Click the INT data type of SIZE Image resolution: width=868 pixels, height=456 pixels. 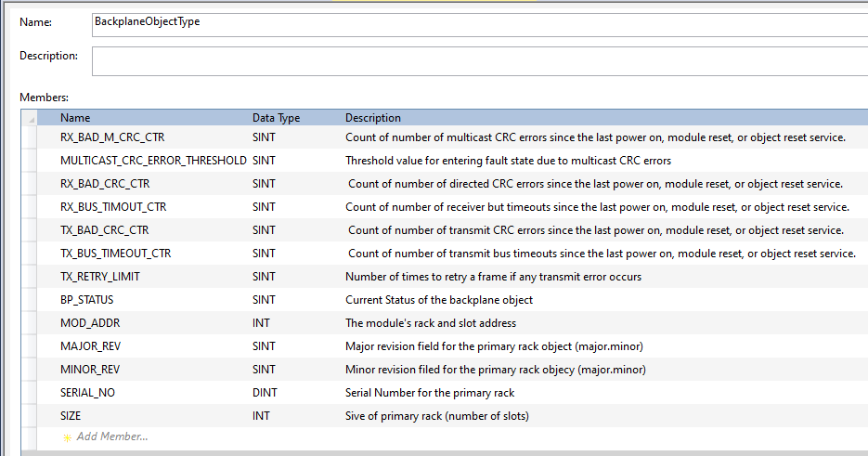click(x=260, y=416)
